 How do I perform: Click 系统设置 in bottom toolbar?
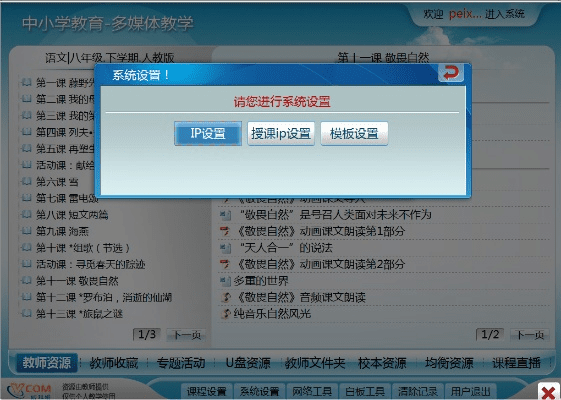259,391
